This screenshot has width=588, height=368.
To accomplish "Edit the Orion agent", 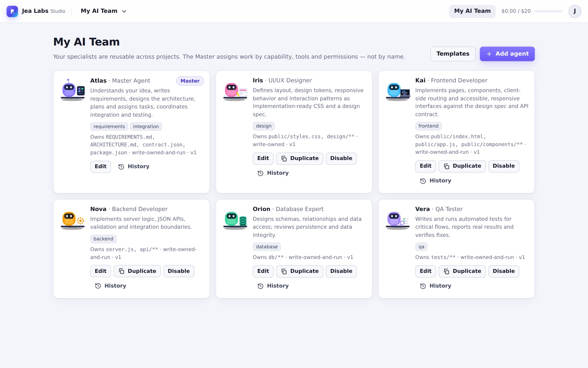I will pos(263,271).
